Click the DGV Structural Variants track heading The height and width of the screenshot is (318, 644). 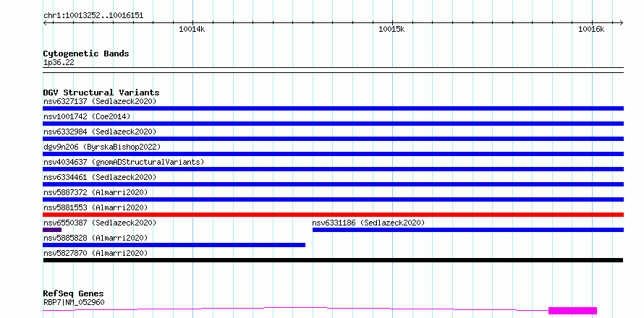point(101,93)
